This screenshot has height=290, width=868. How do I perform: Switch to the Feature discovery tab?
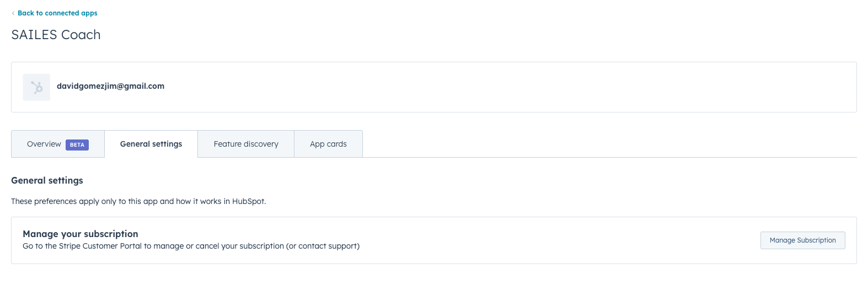click(x=246, y=144)
